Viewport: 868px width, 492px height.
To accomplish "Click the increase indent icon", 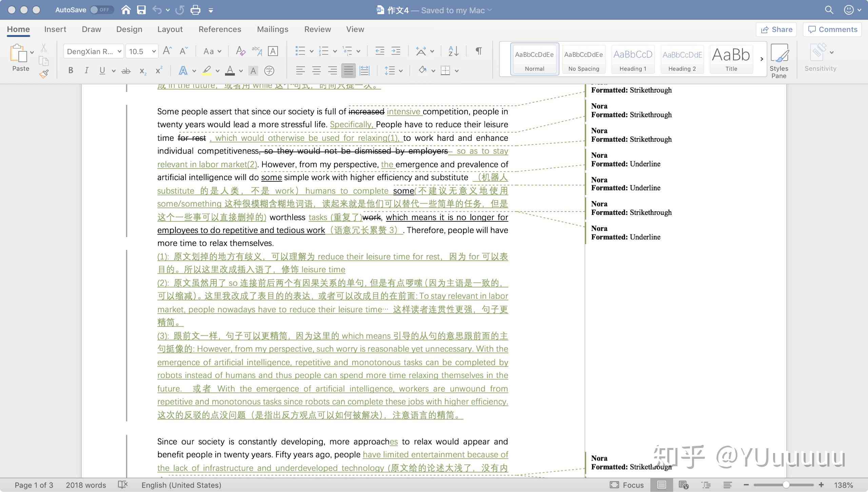I will [395, 51].
